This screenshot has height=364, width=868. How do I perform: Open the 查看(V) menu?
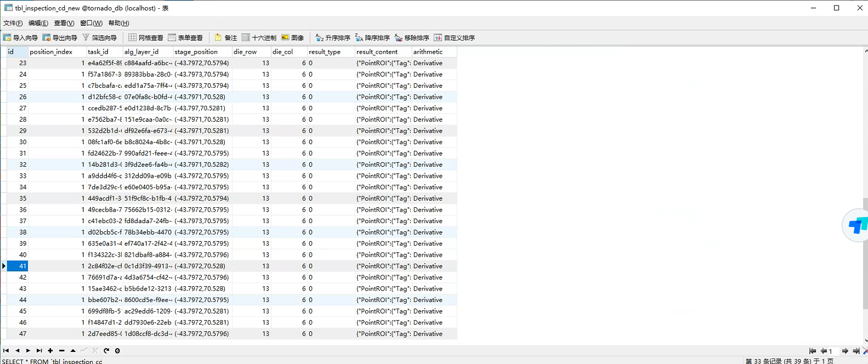tap(64, 23)
